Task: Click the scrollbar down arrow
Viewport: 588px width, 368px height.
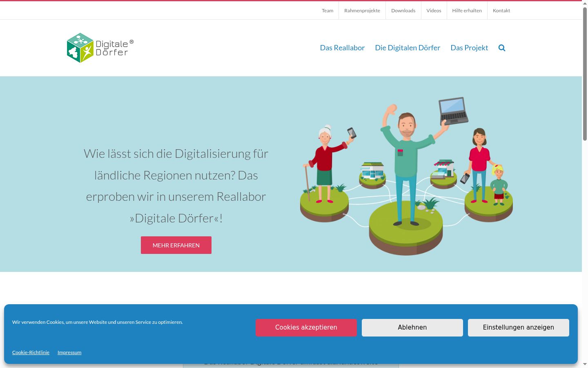Action: click(x=585, y=364)
